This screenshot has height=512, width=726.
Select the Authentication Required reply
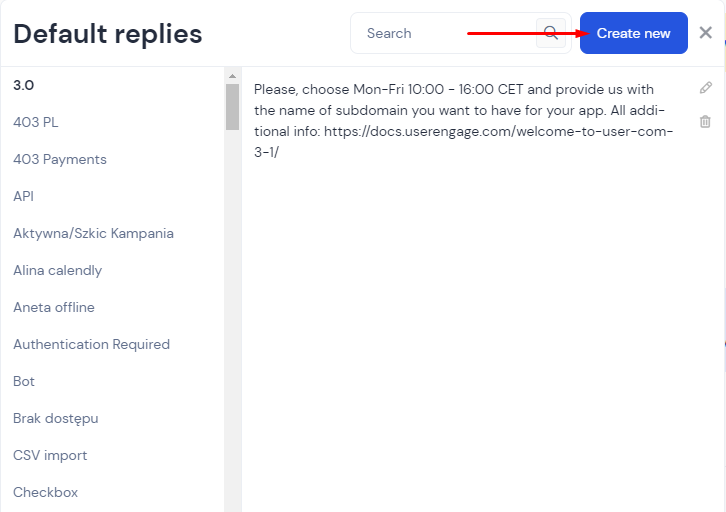coord(91,344)
